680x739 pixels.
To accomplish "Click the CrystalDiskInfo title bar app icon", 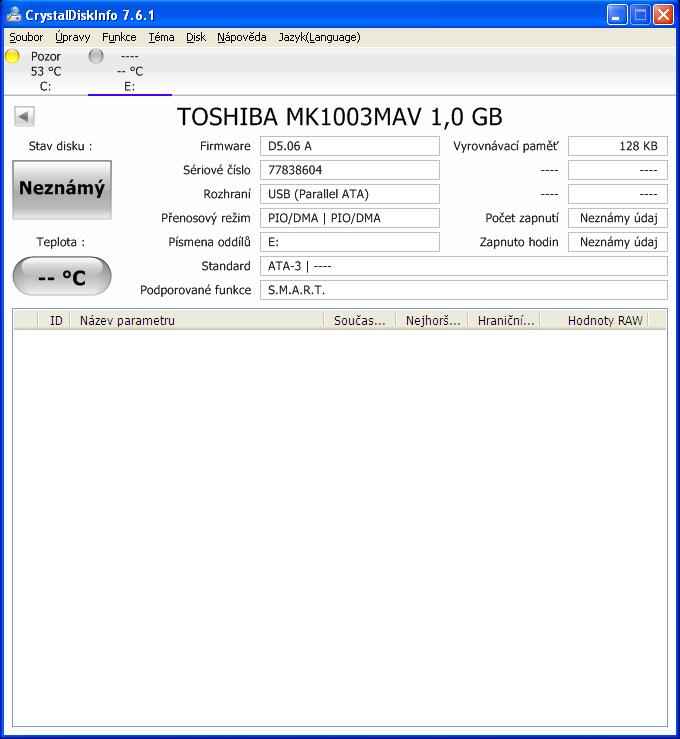I will coord(14,15).
